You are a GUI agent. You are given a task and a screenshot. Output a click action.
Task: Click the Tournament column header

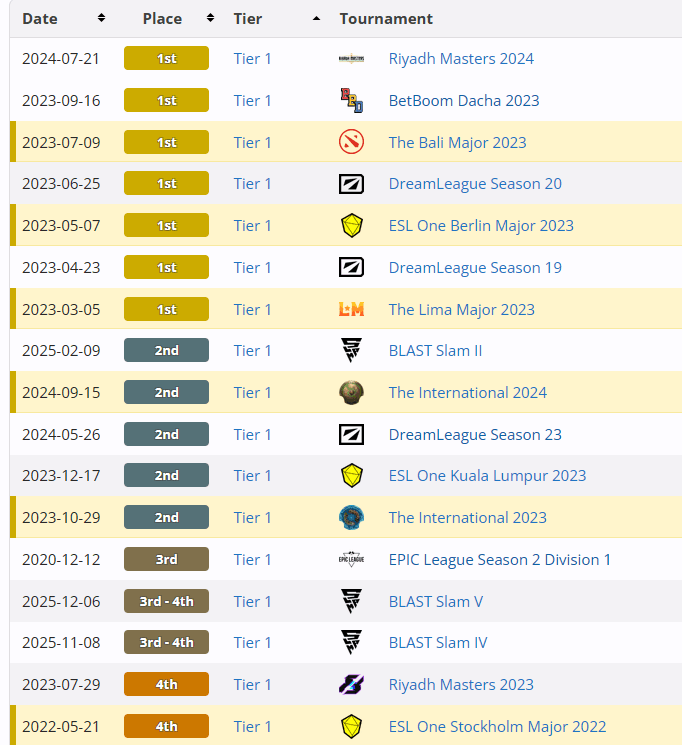coord(386,19)
